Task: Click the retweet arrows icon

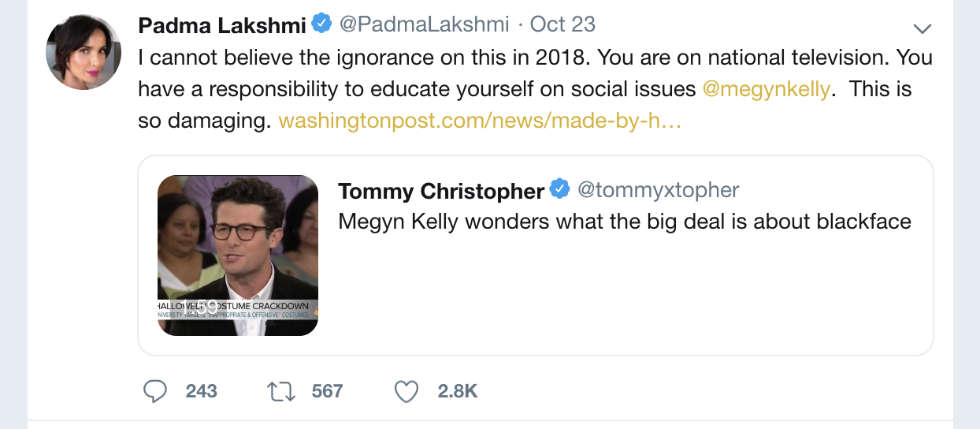Action: coord(281,391)
